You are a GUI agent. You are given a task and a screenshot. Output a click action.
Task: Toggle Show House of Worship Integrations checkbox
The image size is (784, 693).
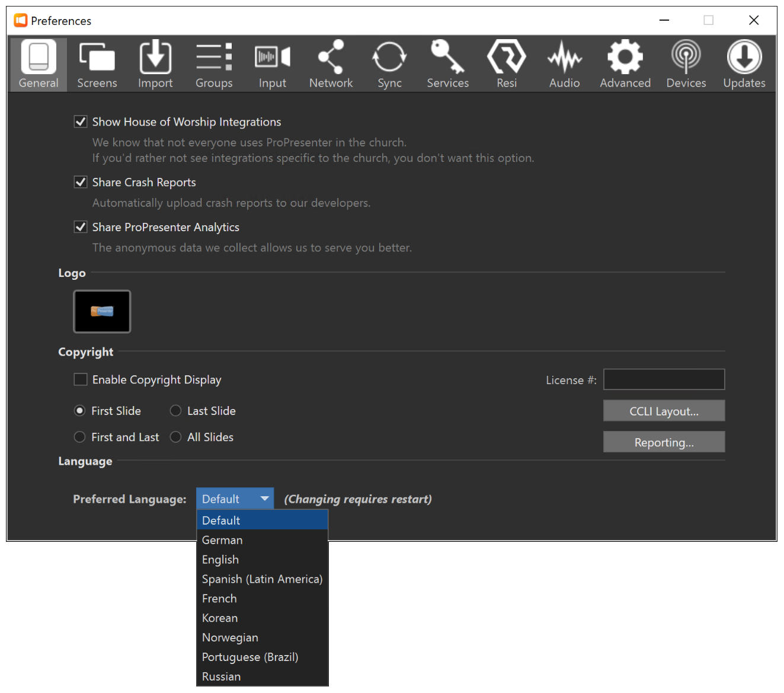(81, 122)
